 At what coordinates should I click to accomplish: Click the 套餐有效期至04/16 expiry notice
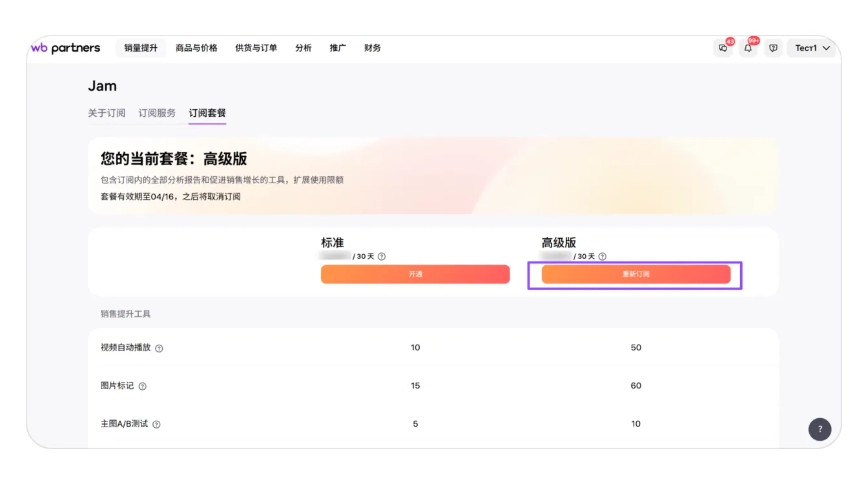click(170, 196)
